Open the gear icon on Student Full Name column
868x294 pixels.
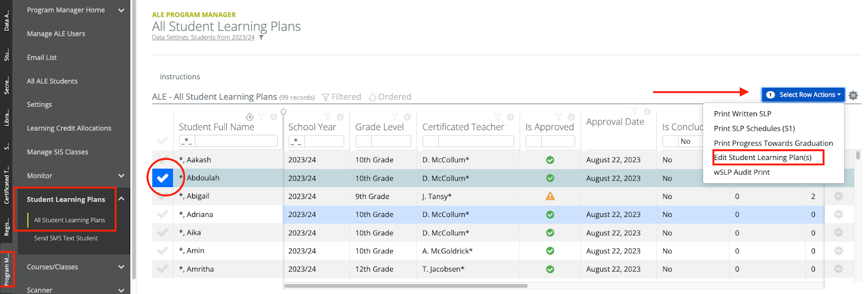click(x=273, y=117)
